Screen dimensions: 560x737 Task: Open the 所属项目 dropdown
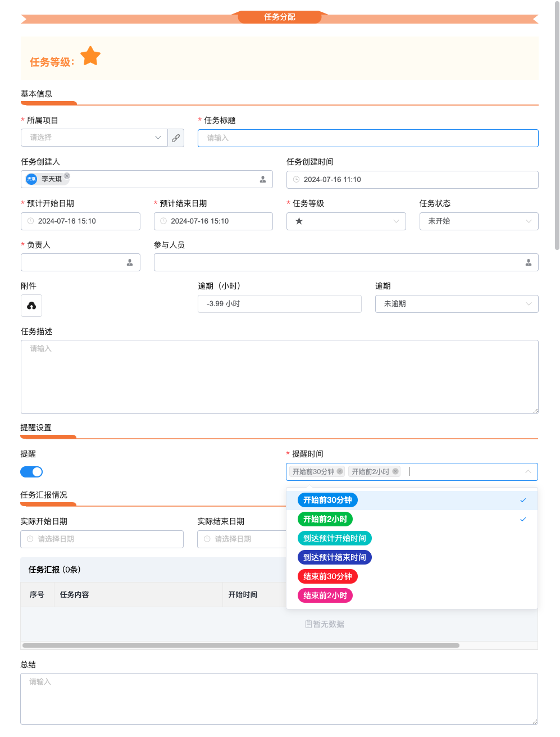[x=94, y=138]
